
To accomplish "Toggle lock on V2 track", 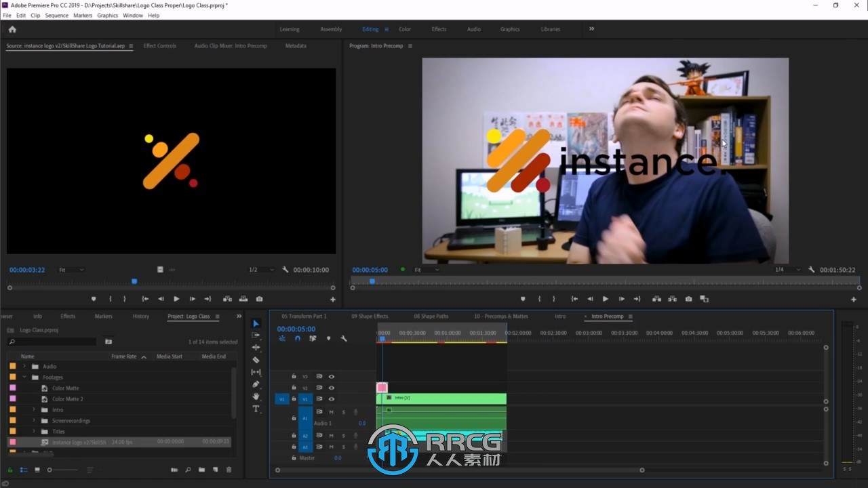I will (x=294, y=388).
